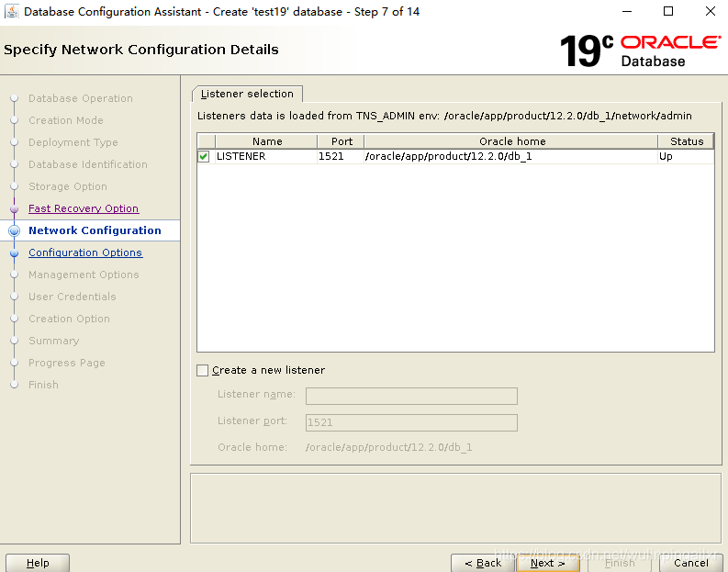Click the Fast Recovery Option step bullet
The height and width of the screenshot is (572, 728).
click(x=15, y=209)
